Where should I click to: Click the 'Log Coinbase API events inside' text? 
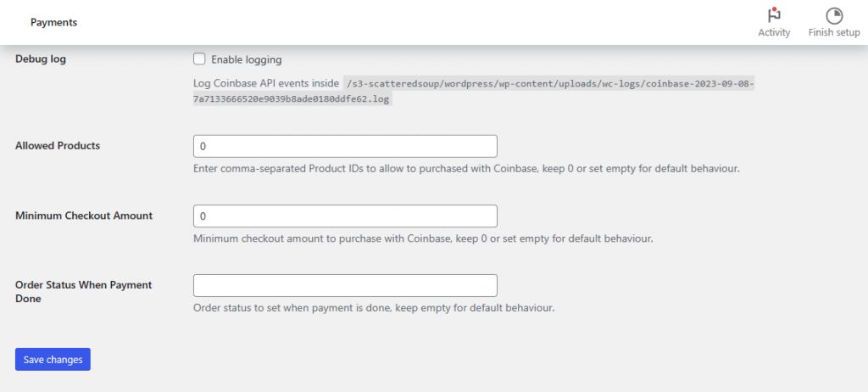(265, 84)
